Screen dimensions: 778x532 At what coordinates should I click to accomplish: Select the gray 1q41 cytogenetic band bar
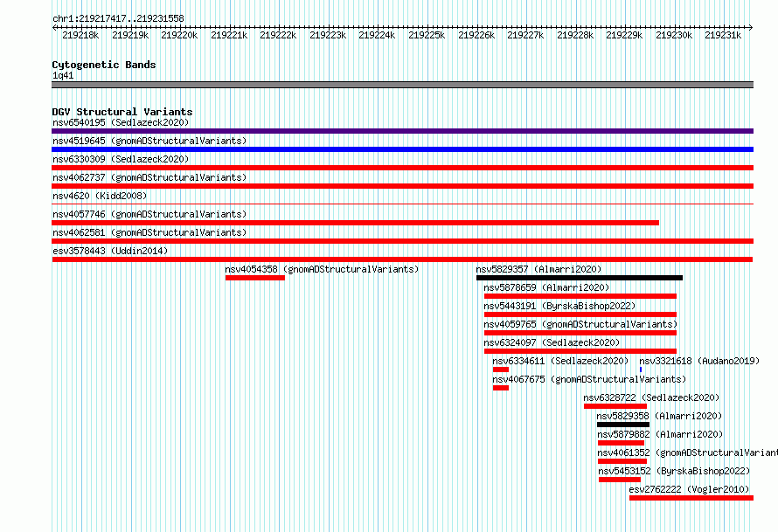pos(402,85)
